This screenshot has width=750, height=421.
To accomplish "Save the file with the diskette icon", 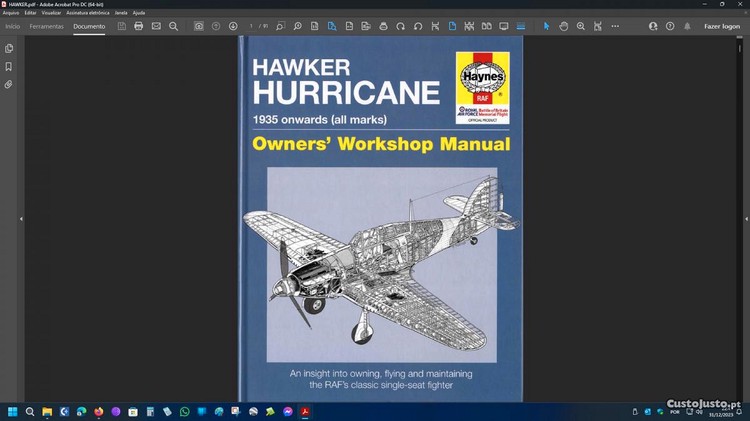I will pyautogui.click(x=122, y=26).
